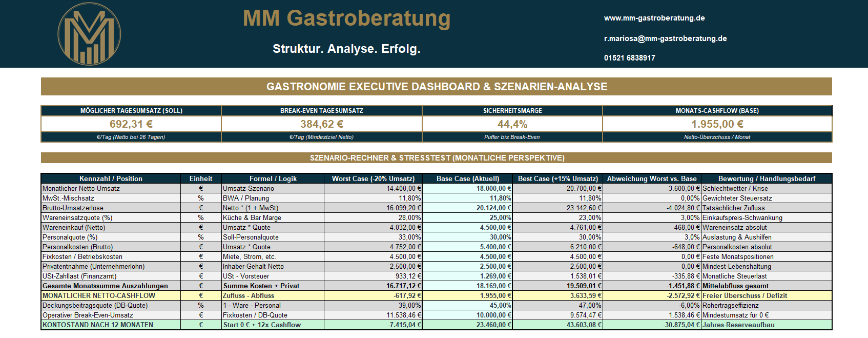Click the 384,62 € break-even value

(x=322, y=124)
